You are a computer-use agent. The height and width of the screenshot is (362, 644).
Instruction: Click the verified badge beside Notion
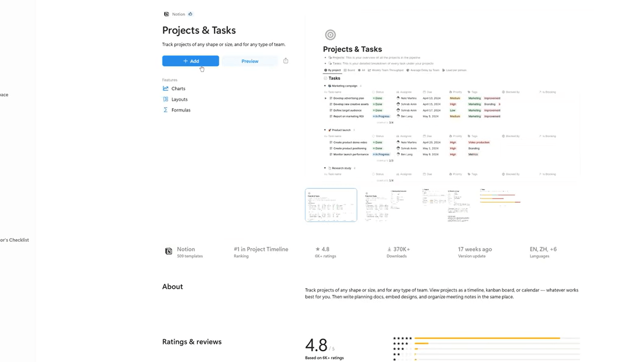click(190, 14)
